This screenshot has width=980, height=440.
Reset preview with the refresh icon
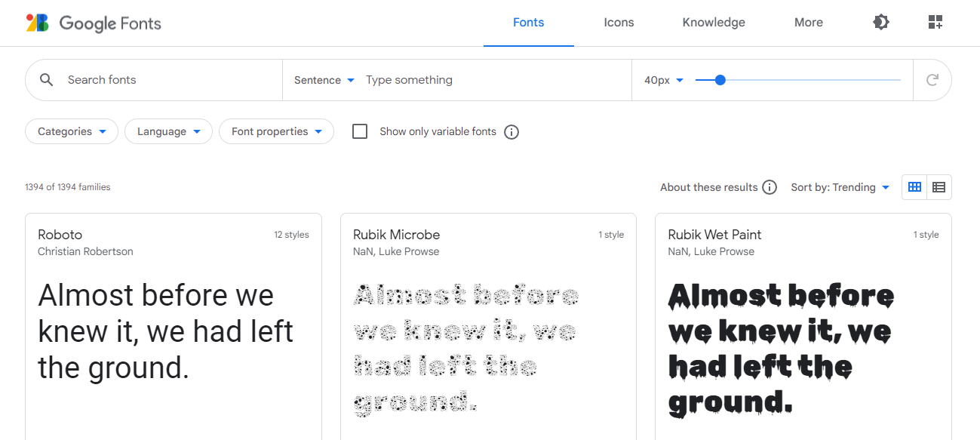(x=932, y=80)
